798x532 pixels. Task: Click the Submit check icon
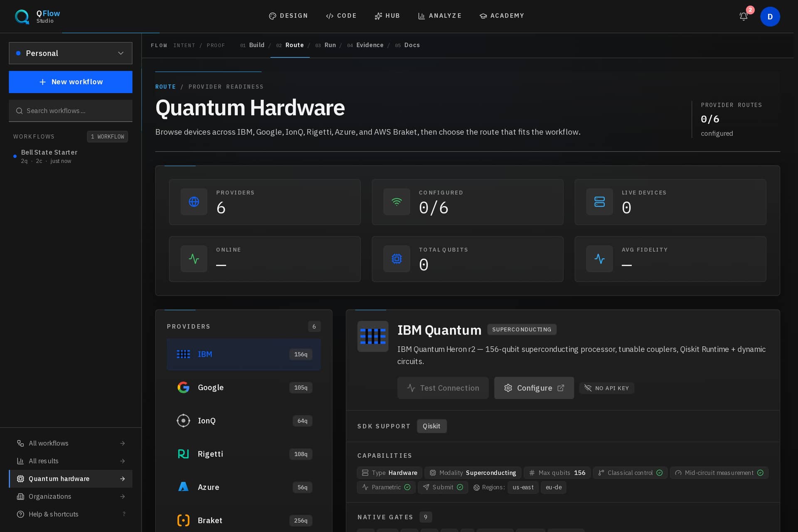(x=460, y=487)
